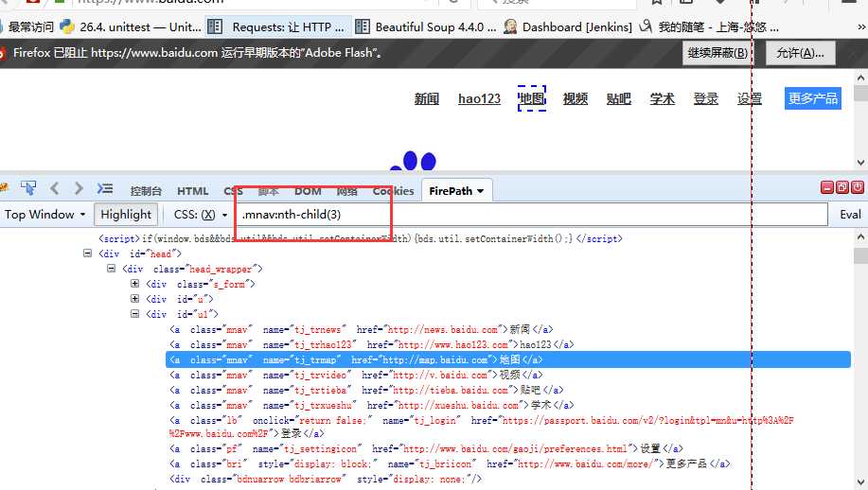Image resolution: width=868 pixels, height=490 pixels.
Task: Click the page scrollbar down arrow
Action: pyautogui.click(x=860, y=163)
